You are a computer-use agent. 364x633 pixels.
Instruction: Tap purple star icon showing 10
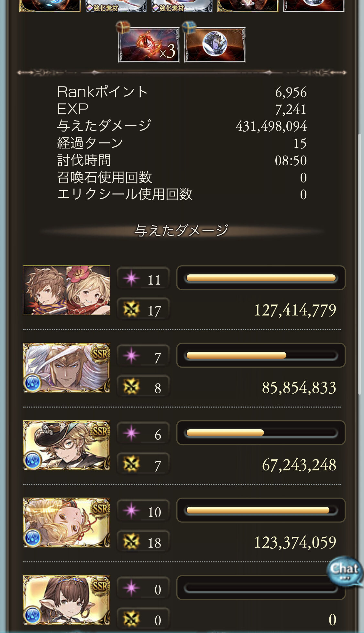point(131,511)
